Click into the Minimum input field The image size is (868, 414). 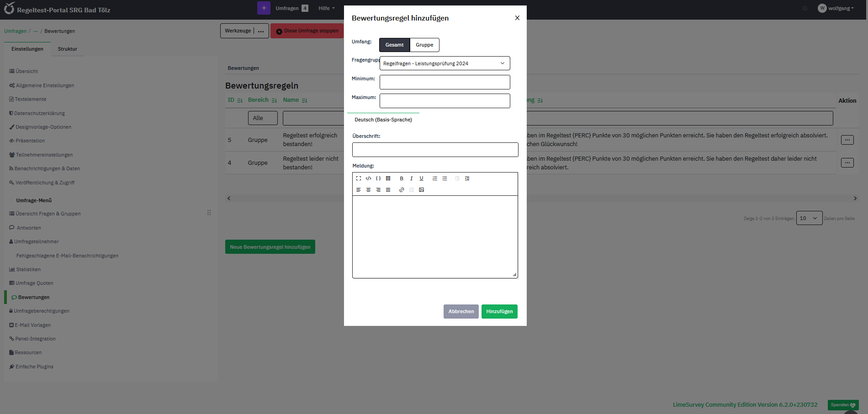445,82
